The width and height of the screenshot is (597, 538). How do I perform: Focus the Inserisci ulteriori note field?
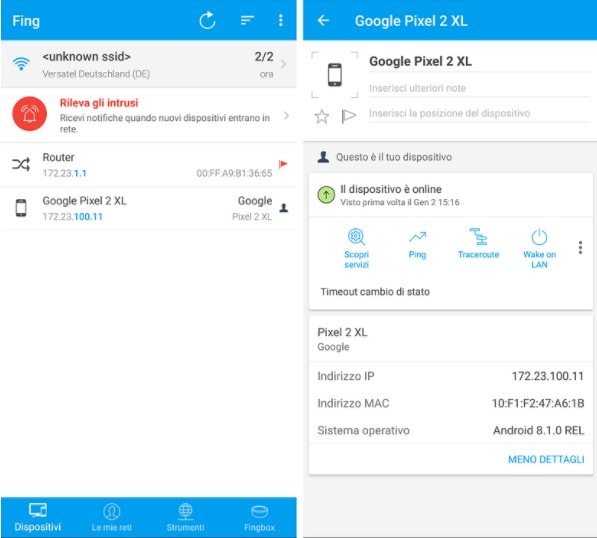pos(479,88)
